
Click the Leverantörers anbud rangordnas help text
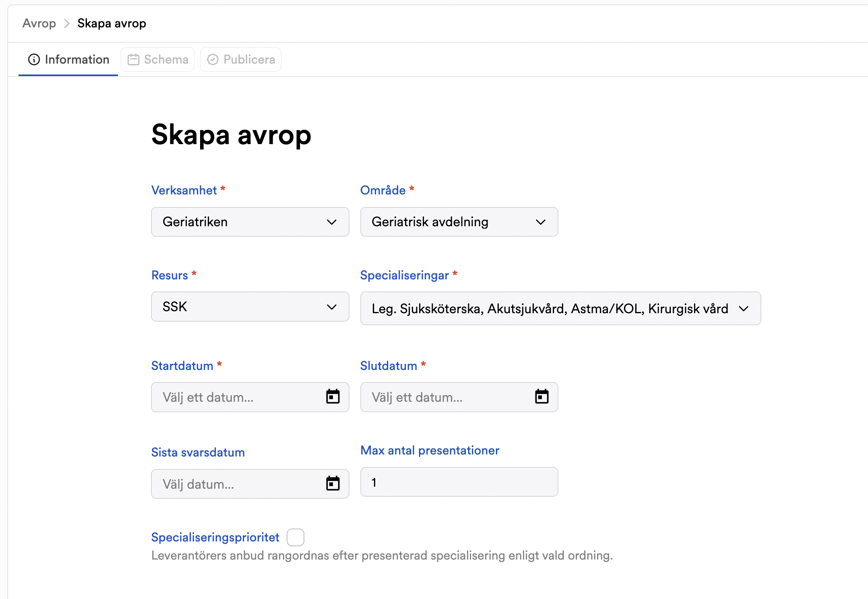pyautogui.click(x=382, y=556)
